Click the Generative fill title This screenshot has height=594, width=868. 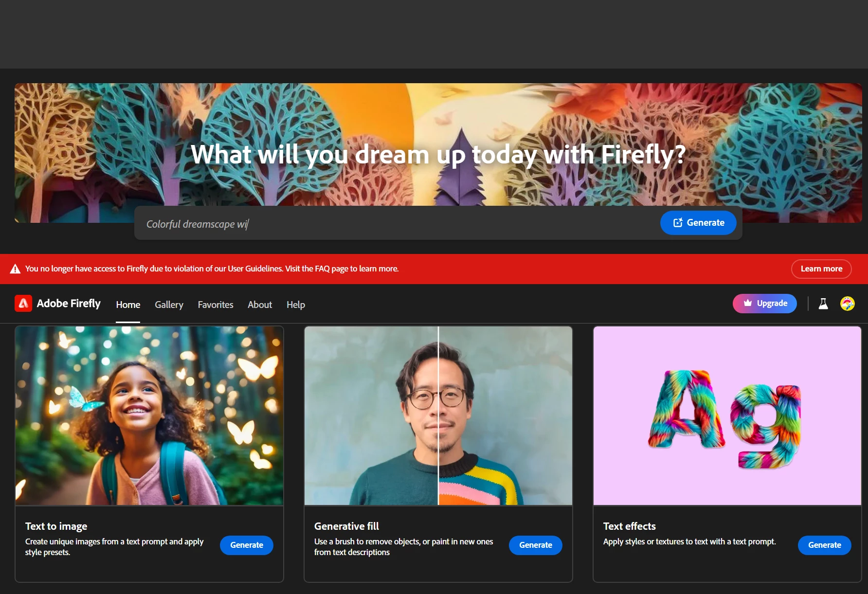point(346,526)
